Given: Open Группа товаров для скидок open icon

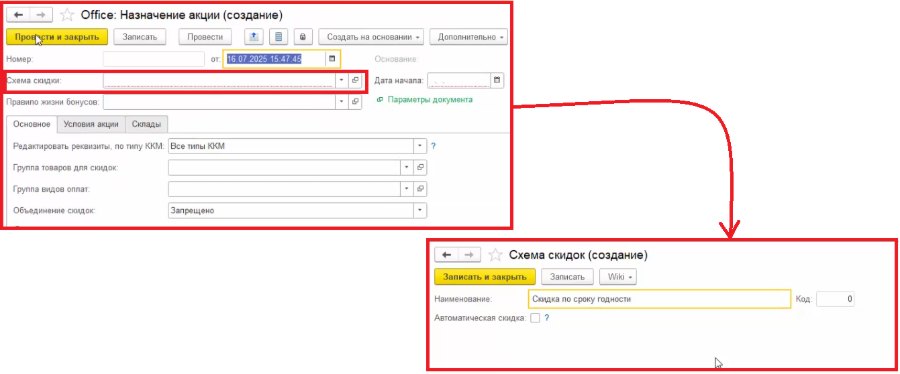Looking at the screenshot, I should (421, 167).
